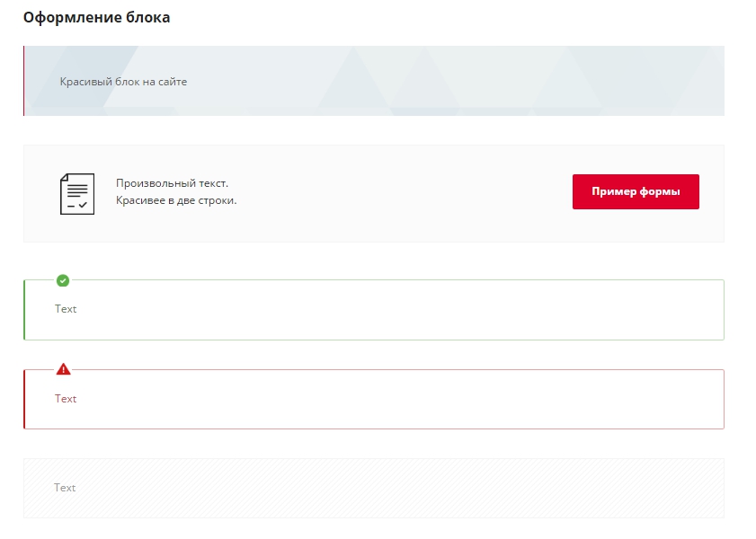Click 'Text' in the green success block
Image resolution: width=756 pixels, height=539 pixels.
point(66,309)
